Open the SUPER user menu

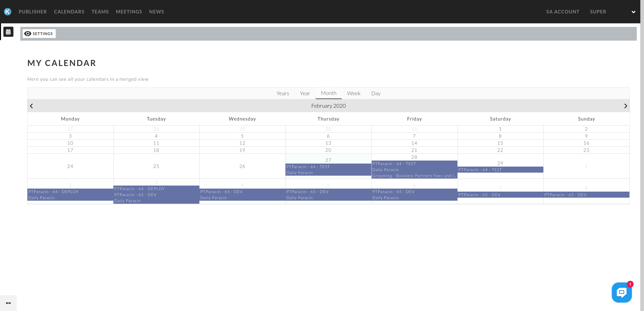[x=598, y=12]
